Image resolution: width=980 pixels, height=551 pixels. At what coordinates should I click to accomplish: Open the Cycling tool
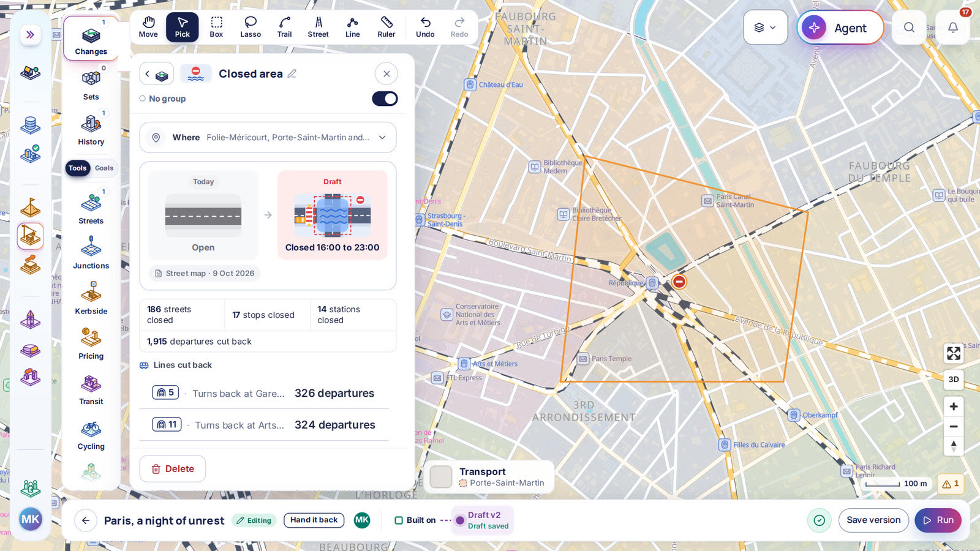pyautogui.click(x=91, y=434)
